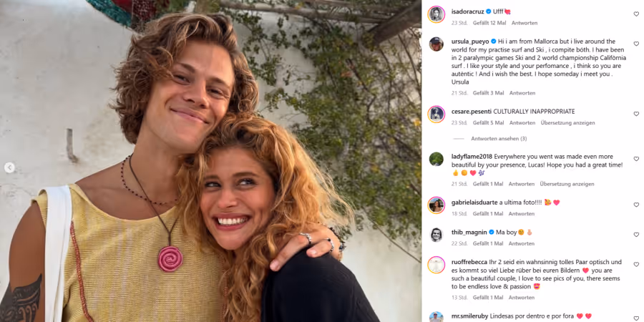Like thib_magnin's comment heart icon
The image size is (644, 322).
636,235
